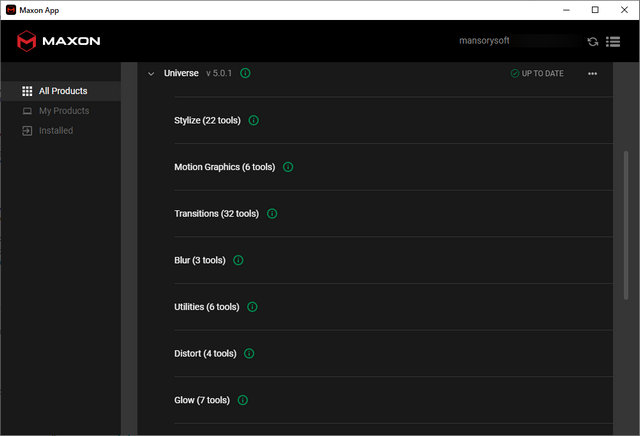Image resolution: width=640 pixels, height=436 pixels.
Task: Select Installed in sidebar
Action: pyautogui.click(x=61, y=131)
